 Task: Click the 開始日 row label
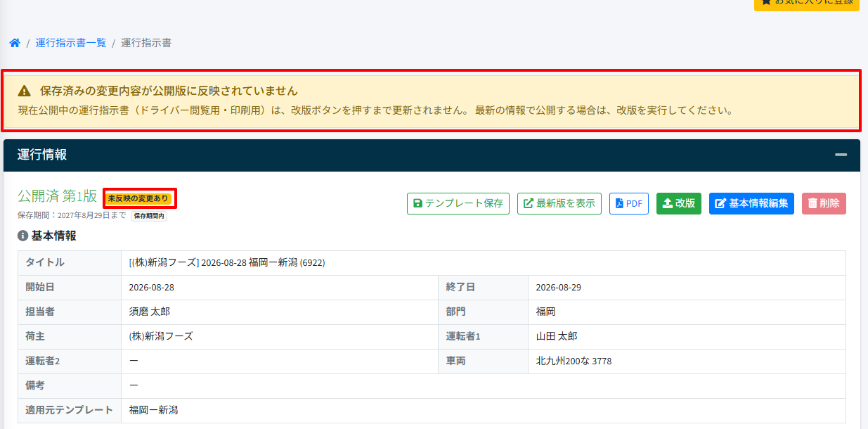coord(41,288)
